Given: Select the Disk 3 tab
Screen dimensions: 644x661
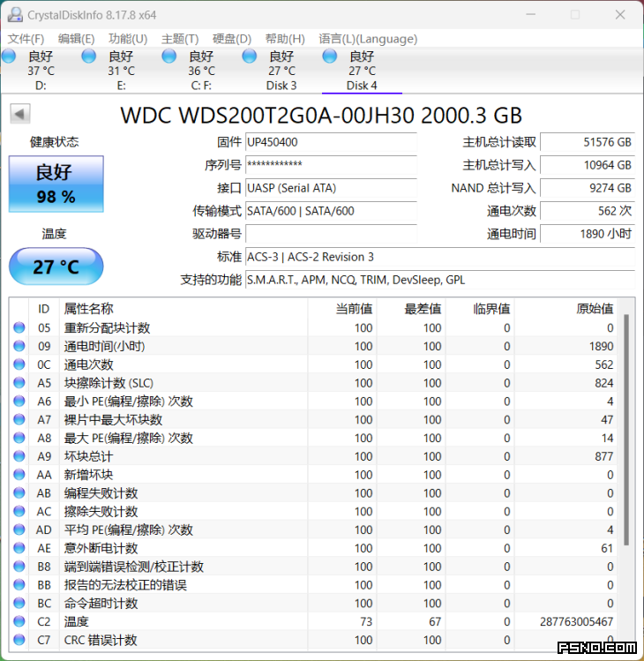Looking at the screenshot, I should [x=281, y=71].
